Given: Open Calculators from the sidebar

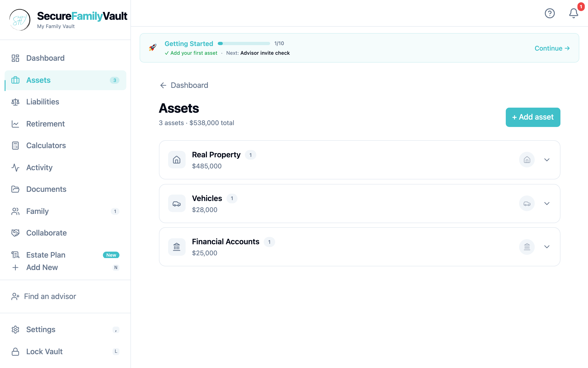Looking at the screenshot, I should pyautogui.click(x=65, y=146).
